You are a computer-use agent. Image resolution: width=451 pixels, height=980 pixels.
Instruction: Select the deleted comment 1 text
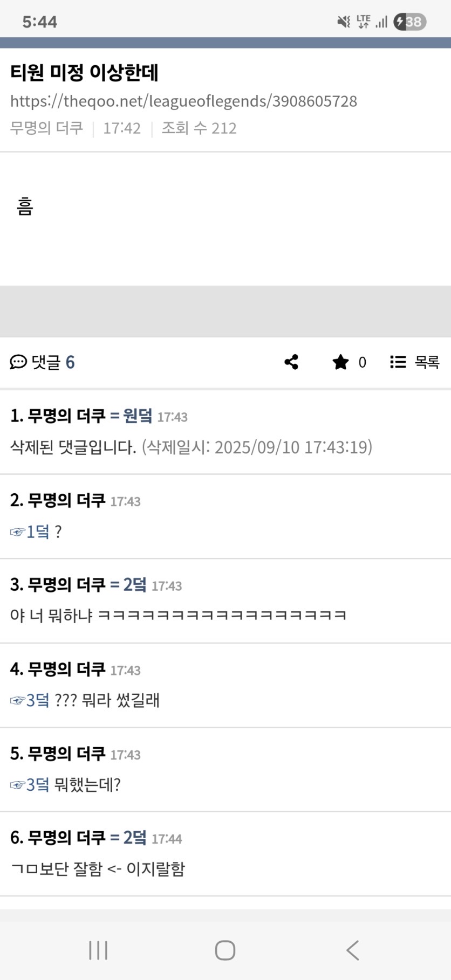(192, 447)
